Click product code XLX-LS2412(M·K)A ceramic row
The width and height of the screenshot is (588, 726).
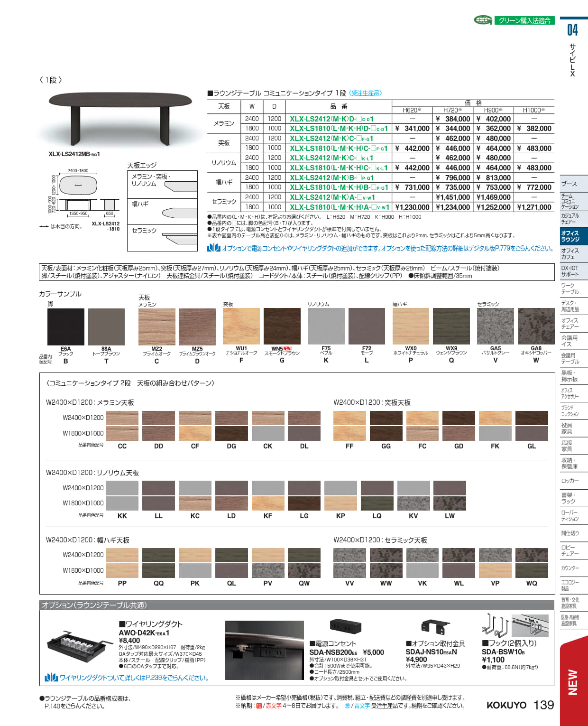[332, 197]
